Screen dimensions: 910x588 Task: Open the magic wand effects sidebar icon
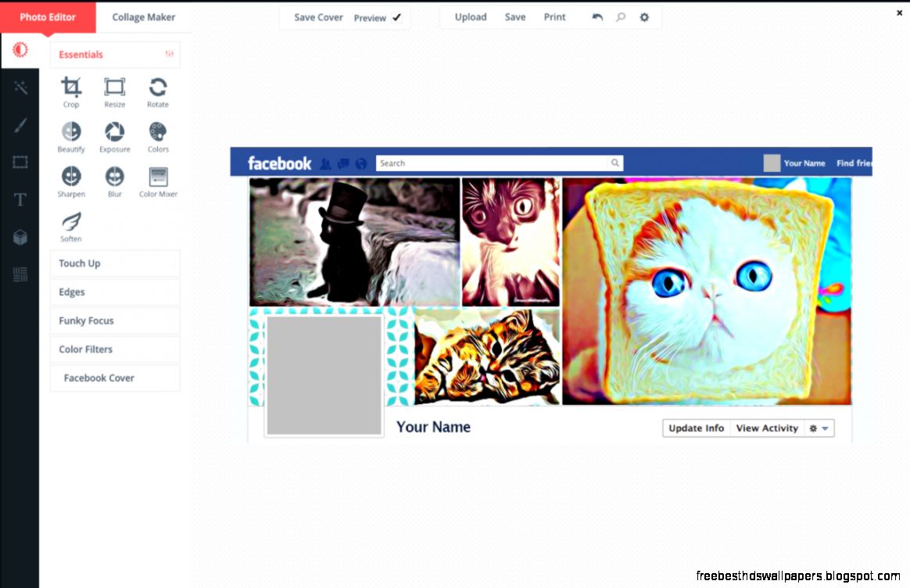[20, 88]
